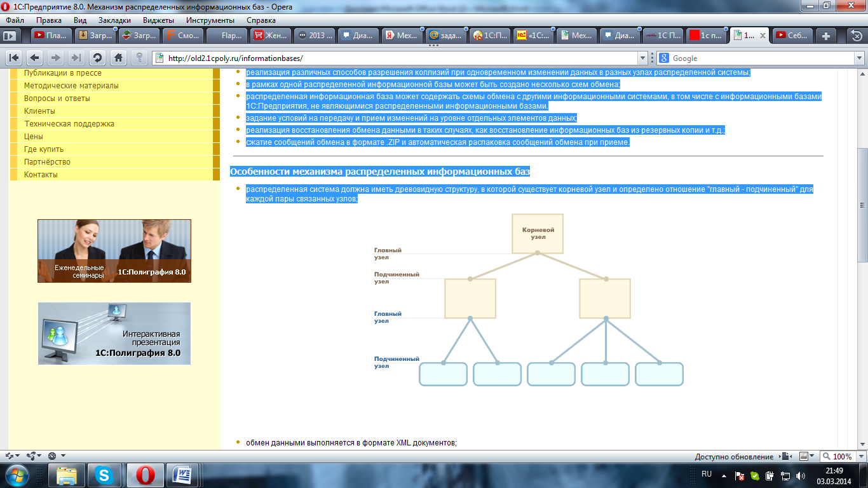
Task: Open Skype from the taskbar
Action: (x=105, y=475)
